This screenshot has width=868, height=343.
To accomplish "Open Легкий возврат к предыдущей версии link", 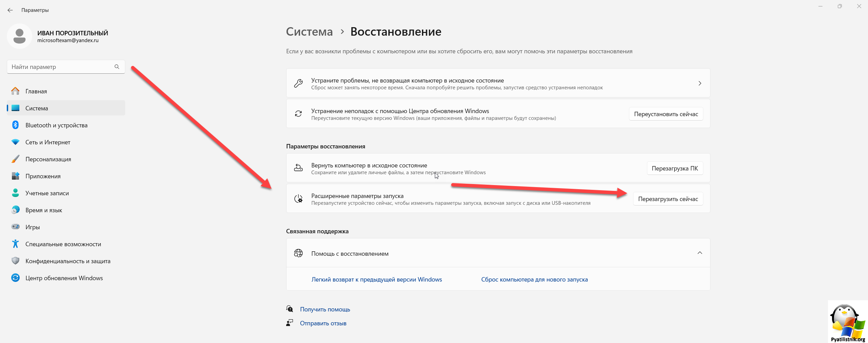I will tap(377, 279).
